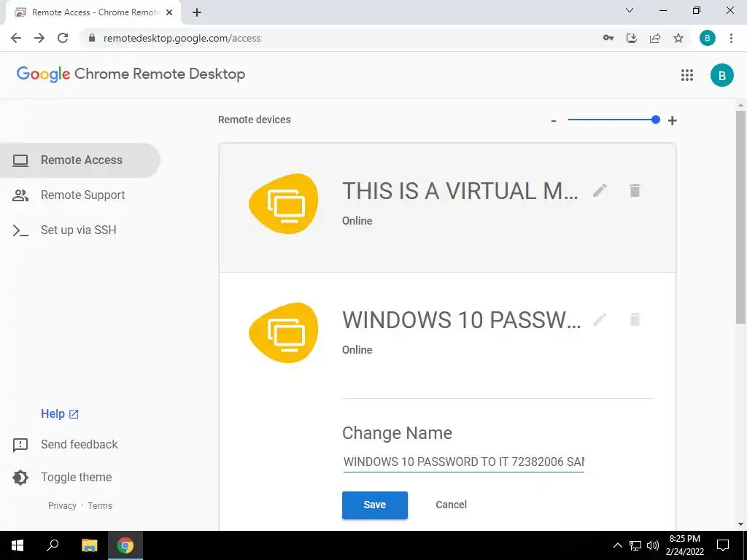Go forward in browser history

point(39,38)
